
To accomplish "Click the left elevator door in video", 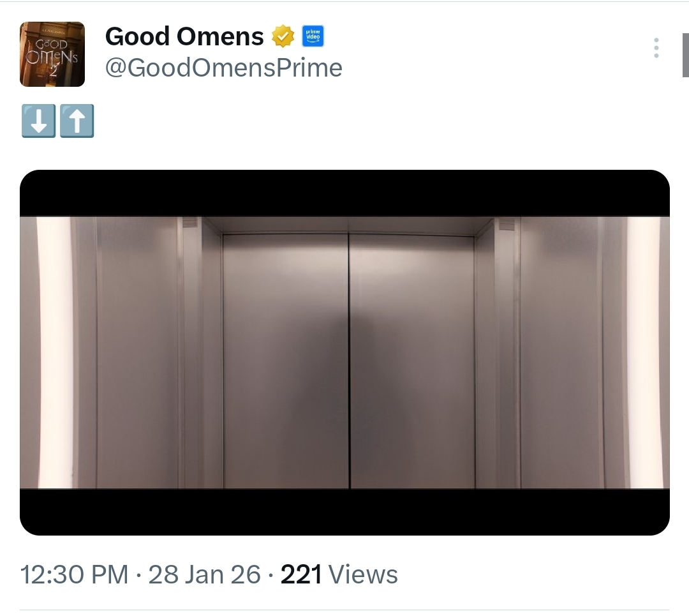I will pyautogui.click(x=286, y=361).
